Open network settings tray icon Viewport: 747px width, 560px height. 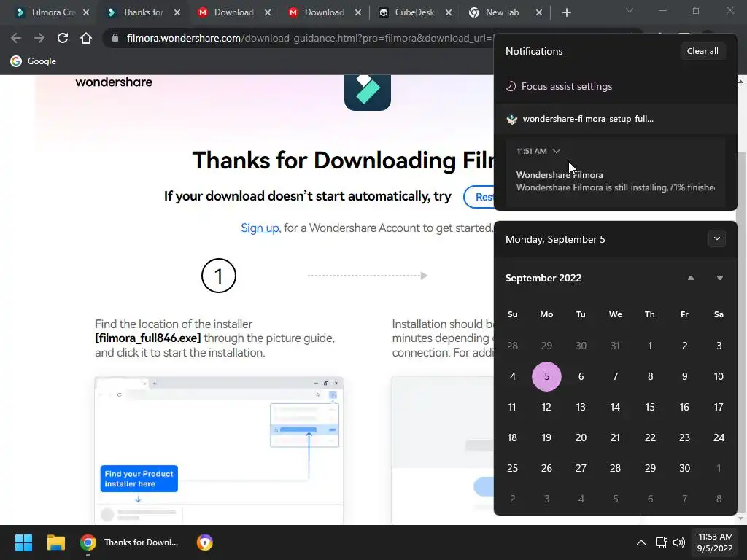(x=661, y=542)
